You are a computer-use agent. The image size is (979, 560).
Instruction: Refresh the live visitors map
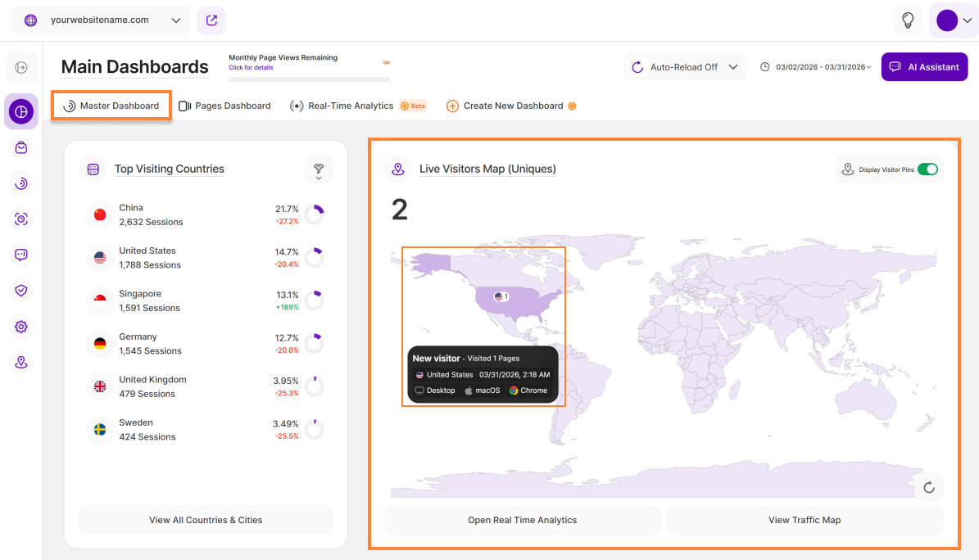click(x=929, y=487)
